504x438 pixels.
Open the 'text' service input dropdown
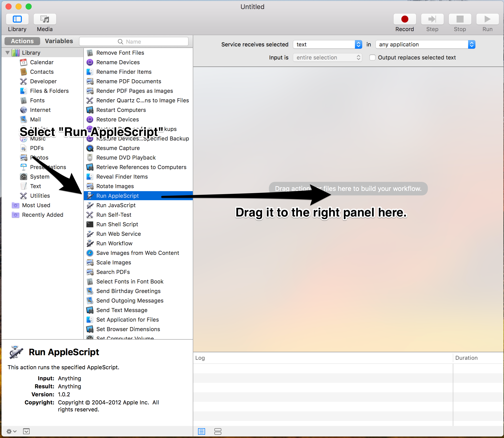[327, 44]
